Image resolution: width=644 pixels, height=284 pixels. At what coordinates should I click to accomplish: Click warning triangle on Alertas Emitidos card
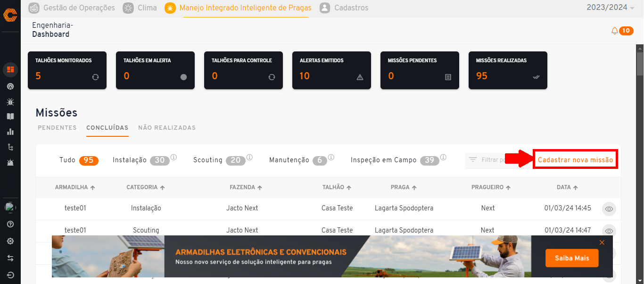coord(360,77)
